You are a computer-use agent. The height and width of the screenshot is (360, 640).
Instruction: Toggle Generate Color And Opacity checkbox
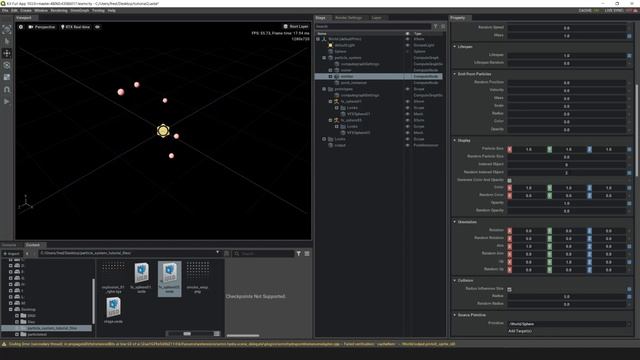(509, 180)
